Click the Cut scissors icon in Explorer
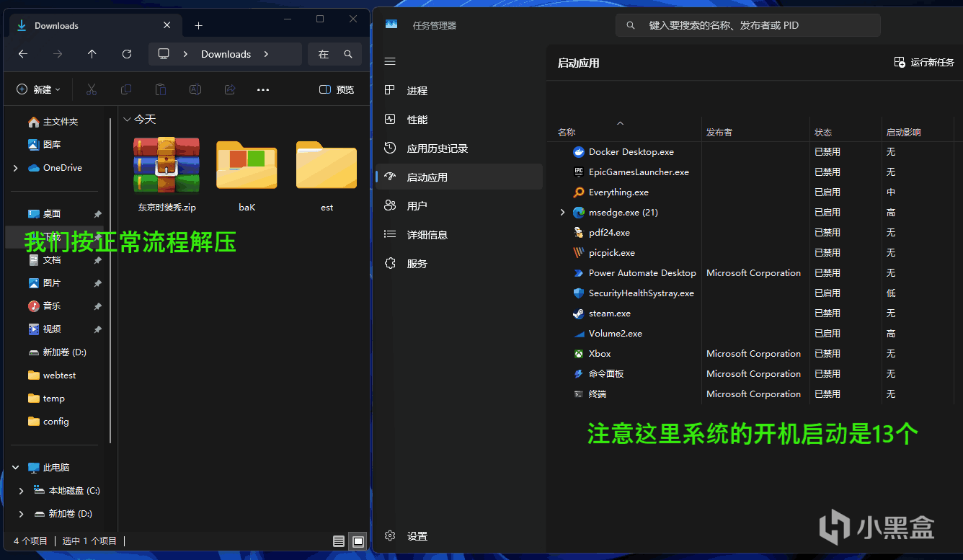Image resolution: width=963 pixels, height=560 pixels. click(x=92, y=89)
